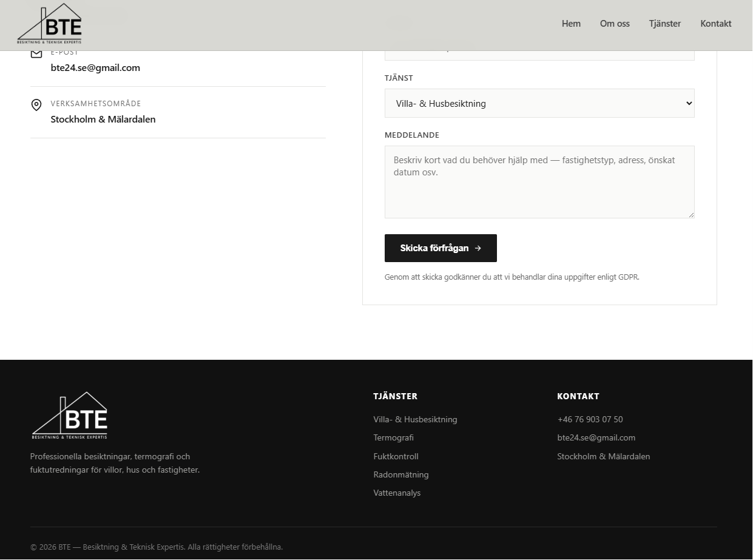The height and width of the screenshot is (560, 753).
Task: Submit with the Skicka förfrågan button
Action: [x=441, y=248]
